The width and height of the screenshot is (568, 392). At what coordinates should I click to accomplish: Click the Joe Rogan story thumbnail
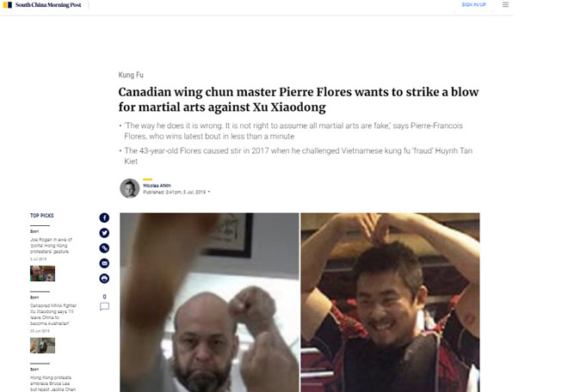tap(43, 273)
